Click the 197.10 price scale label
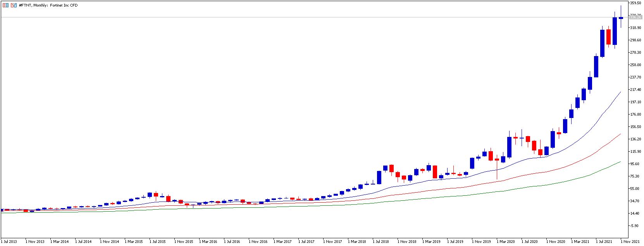The image size is (644, 246). point(636,102)
